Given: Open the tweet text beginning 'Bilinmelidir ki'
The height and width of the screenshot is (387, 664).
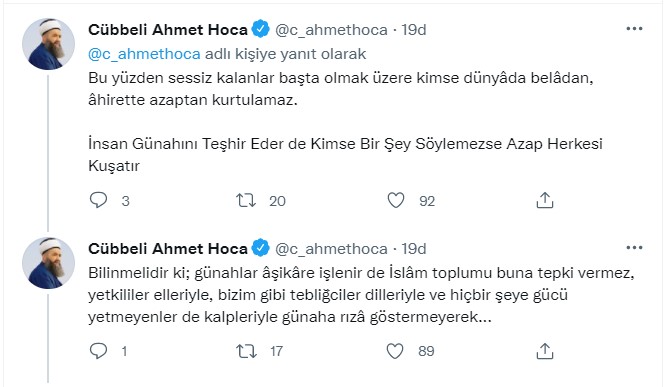Looking at the screenshot, I should [361, 295].
